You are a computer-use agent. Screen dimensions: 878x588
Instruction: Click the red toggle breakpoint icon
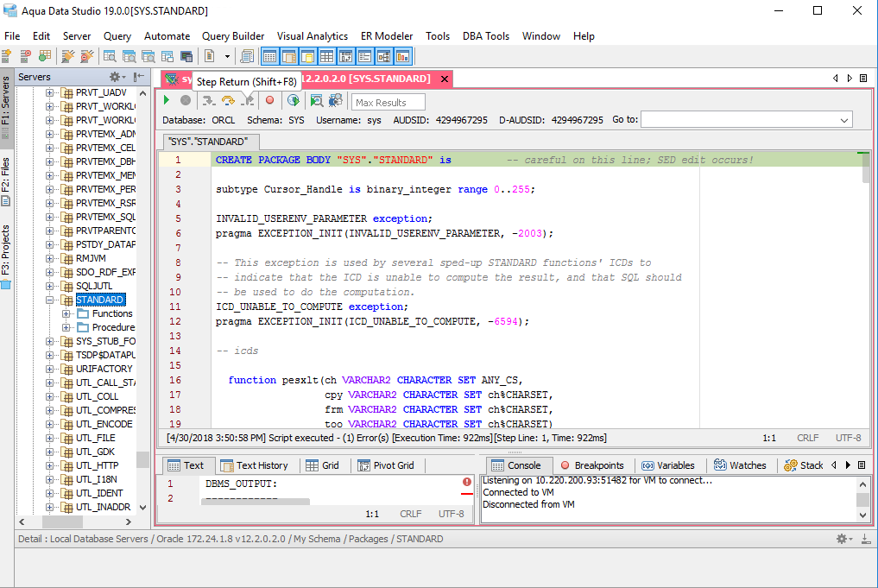point(268,101)
